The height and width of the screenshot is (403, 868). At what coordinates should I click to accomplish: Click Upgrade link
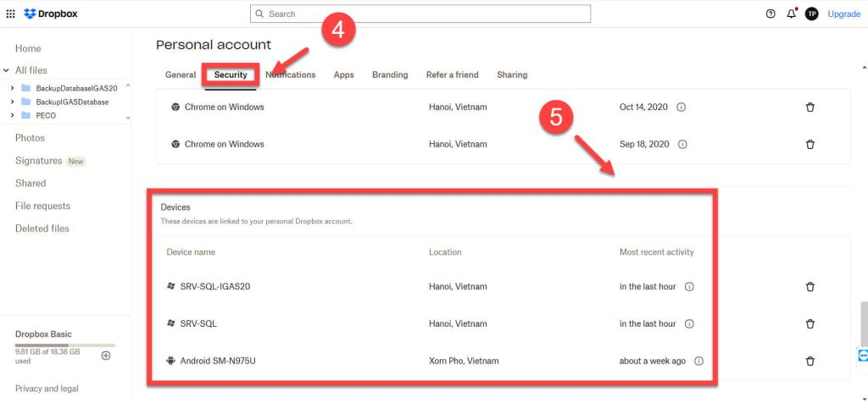844,14
